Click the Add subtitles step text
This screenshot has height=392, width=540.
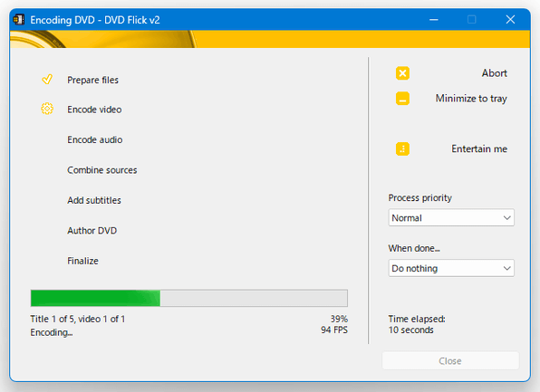point(94,200)
